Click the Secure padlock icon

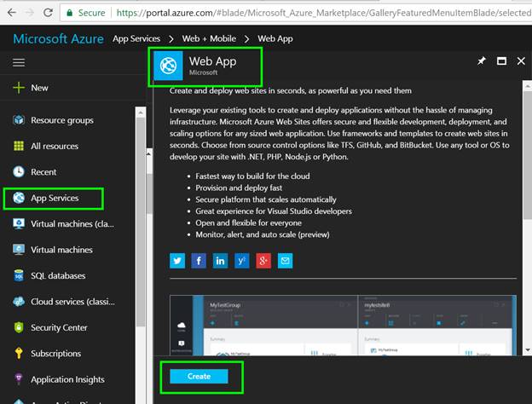click(70, 13)
